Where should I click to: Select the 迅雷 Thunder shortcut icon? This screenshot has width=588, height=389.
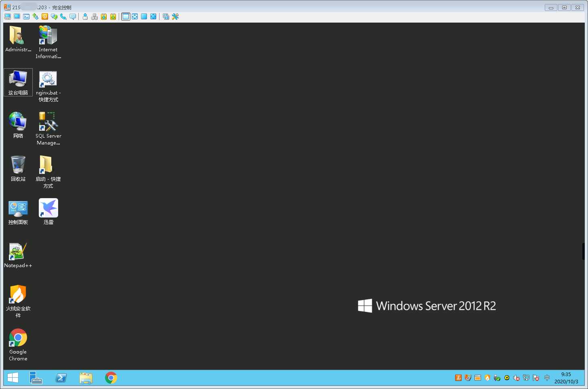point(48,212)
